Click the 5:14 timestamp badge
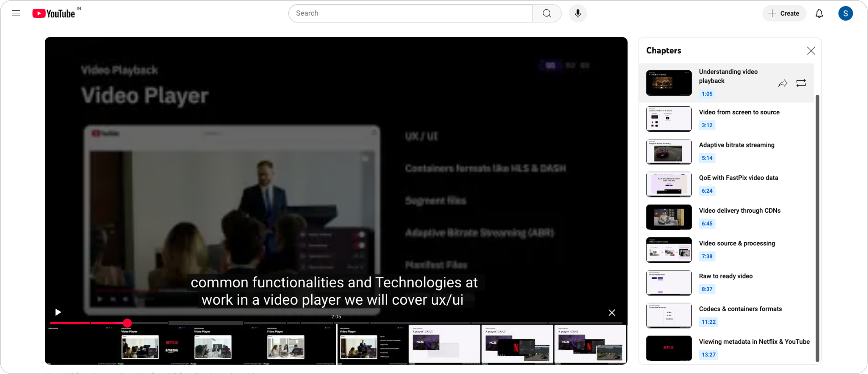This screenshot has height=374, width=868. 707,158
